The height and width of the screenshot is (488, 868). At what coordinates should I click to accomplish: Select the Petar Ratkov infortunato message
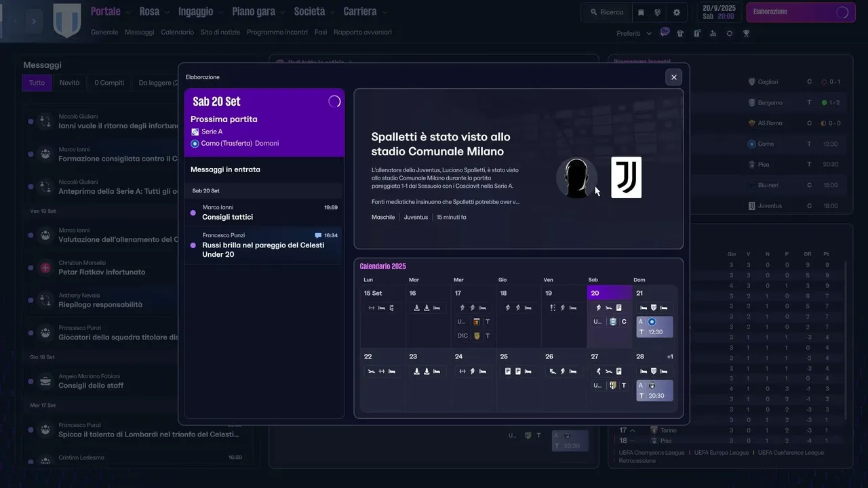click(x=102, y=272)
